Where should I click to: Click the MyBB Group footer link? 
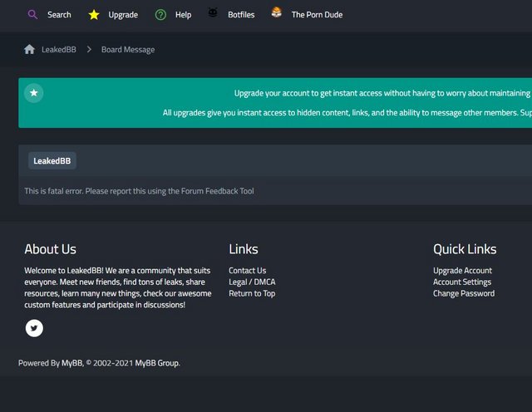pos(157,363)
